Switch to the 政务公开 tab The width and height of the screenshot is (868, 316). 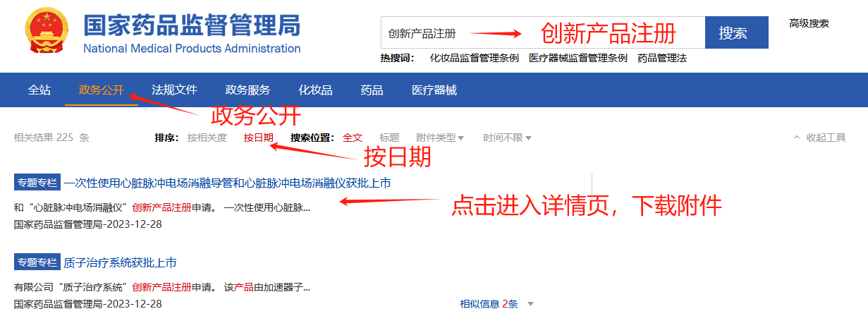tap(102, 90)
